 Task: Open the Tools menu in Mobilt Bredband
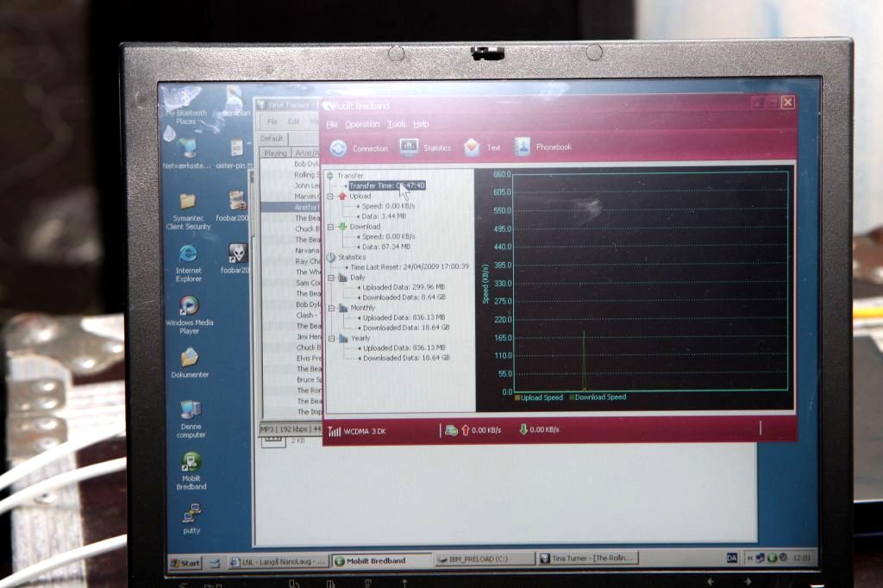tap(397, 124)
